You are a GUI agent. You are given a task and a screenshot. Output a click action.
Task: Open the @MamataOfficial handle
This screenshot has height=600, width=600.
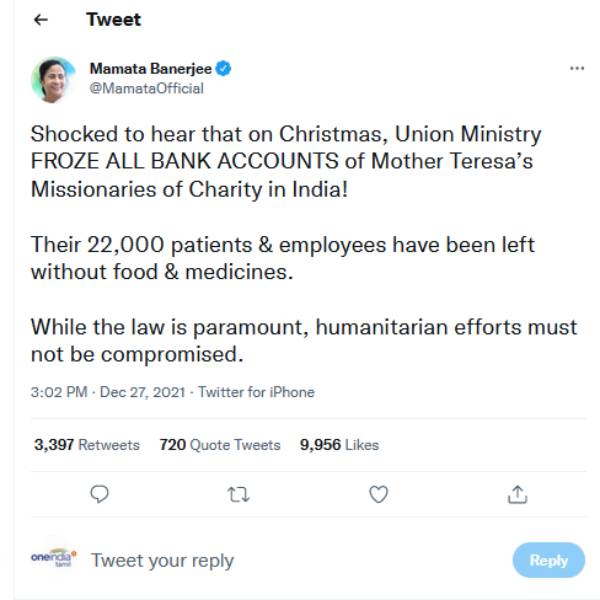[146, 88]
